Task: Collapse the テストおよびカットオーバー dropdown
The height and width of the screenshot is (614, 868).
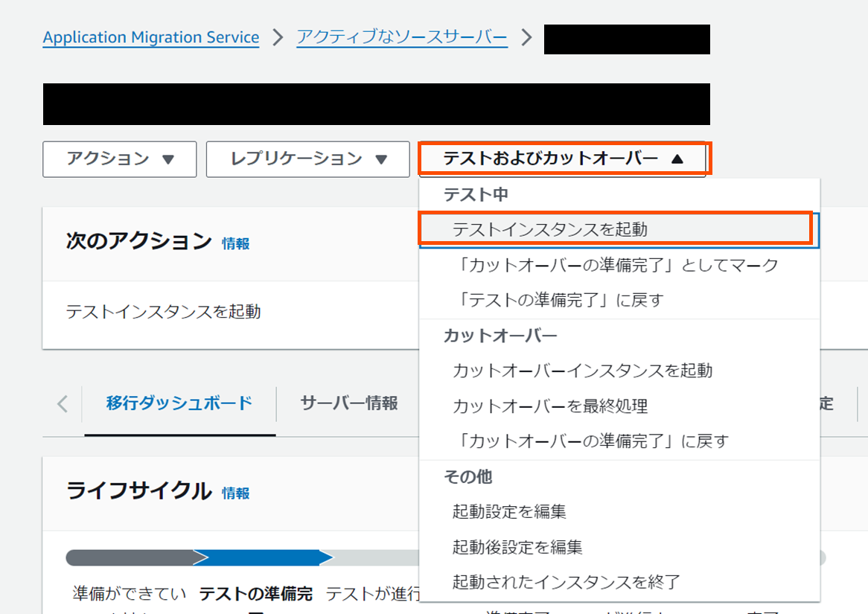Action: click(x=563, y=159)
